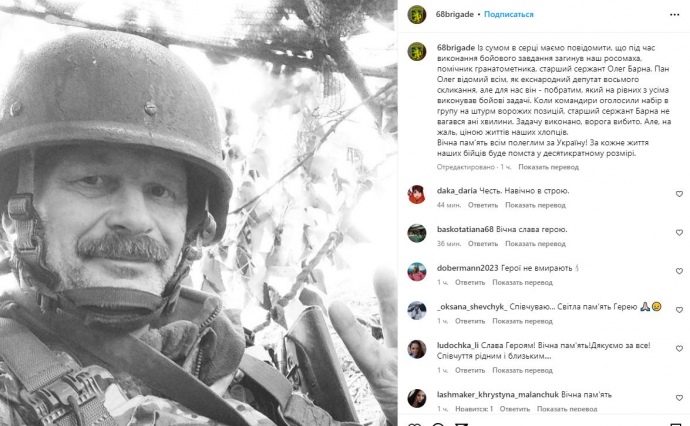Click the blue Подписаться follow link

(509, 15)
